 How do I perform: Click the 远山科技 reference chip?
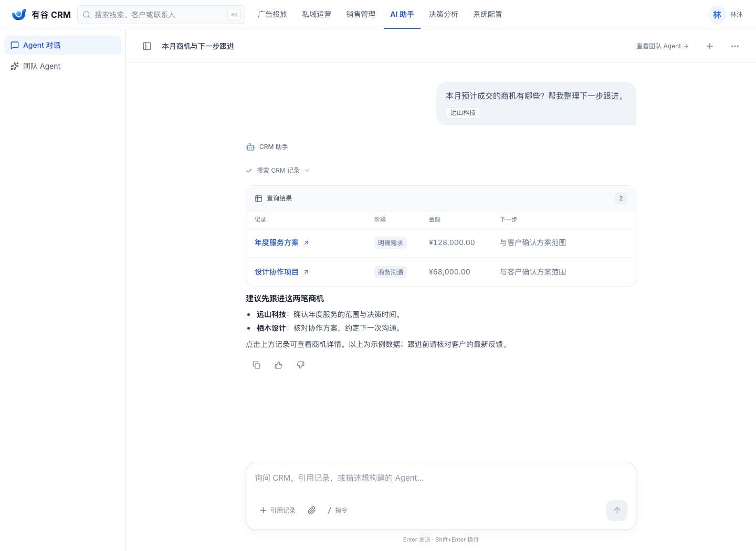[x=463, y=113]
